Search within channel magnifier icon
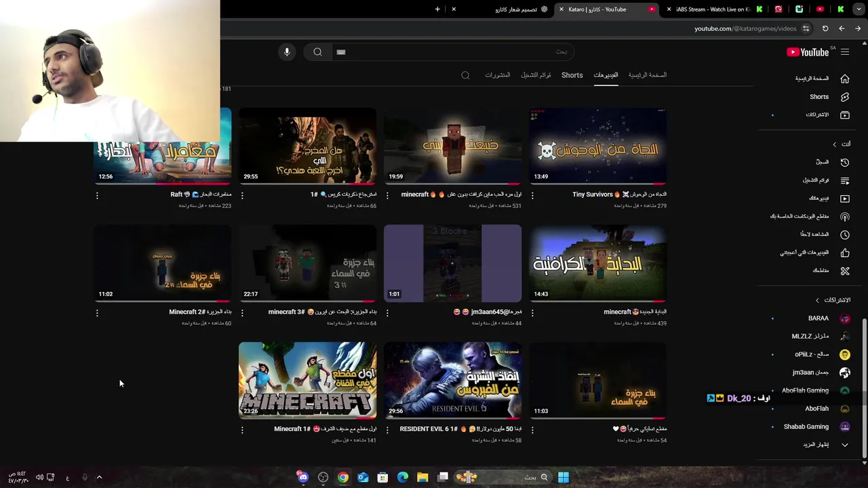Screen dimensions: 868x488 pos(465,75)
